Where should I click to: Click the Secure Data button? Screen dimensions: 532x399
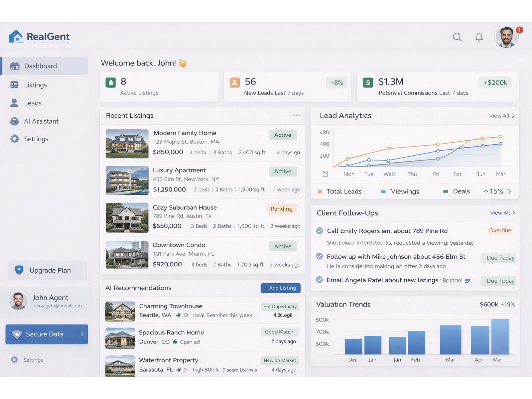pos(47,334)
